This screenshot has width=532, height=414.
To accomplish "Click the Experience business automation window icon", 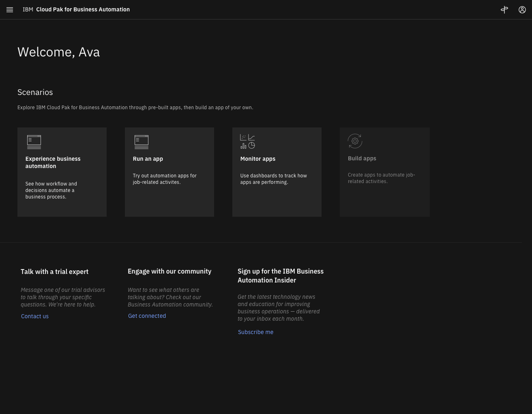I will (x=34, y=142).
